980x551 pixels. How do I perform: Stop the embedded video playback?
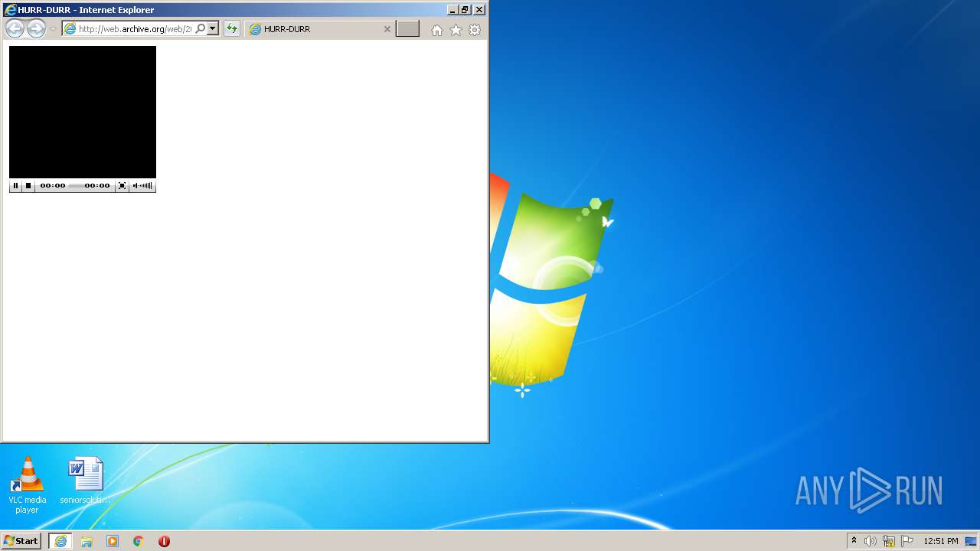click(x=28, y=185)
